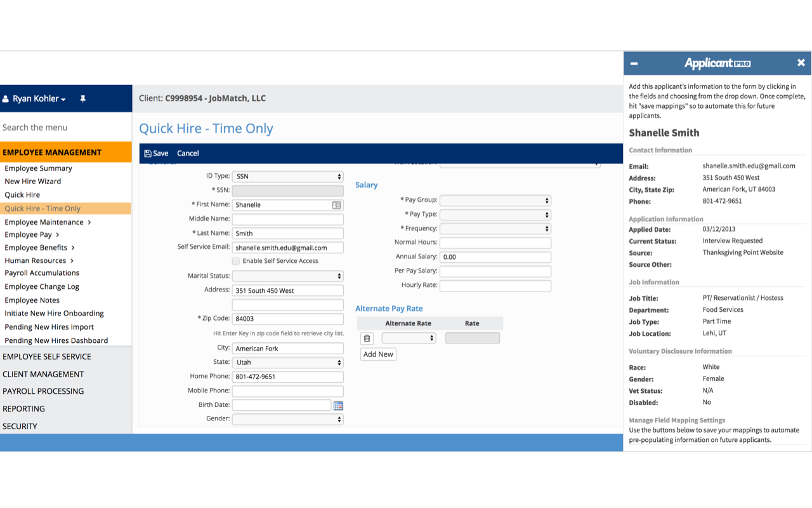
Task: Open the ID Type dropdown
Action: (x=287, y=177)
